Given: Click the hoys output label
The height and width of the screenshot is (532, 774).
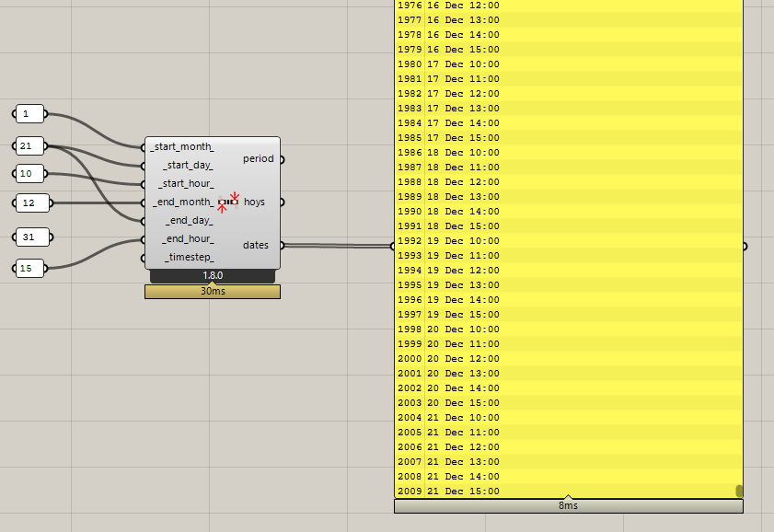Looking at the screenshot, I should coord(254,202).
